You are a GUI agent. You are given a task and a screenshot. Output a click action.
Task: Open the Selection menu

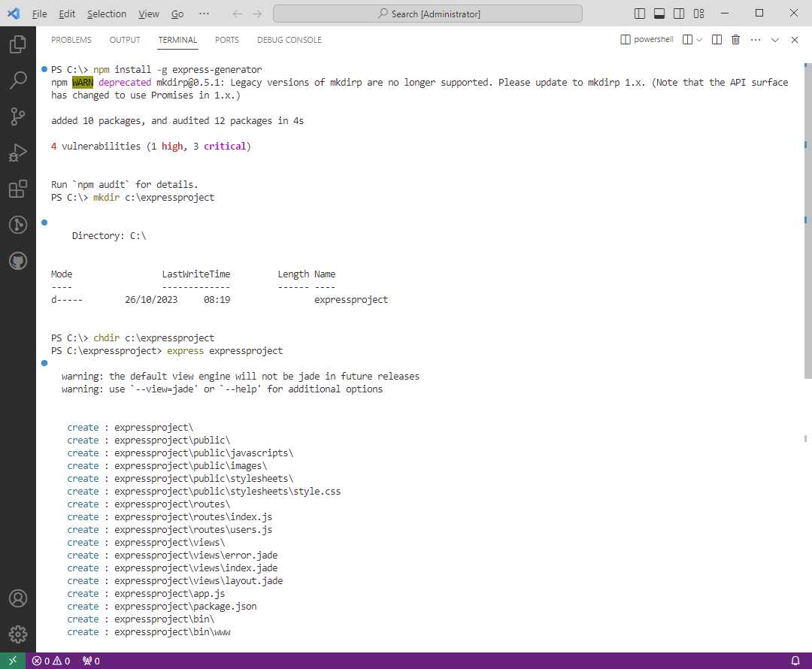coord(107,14)
